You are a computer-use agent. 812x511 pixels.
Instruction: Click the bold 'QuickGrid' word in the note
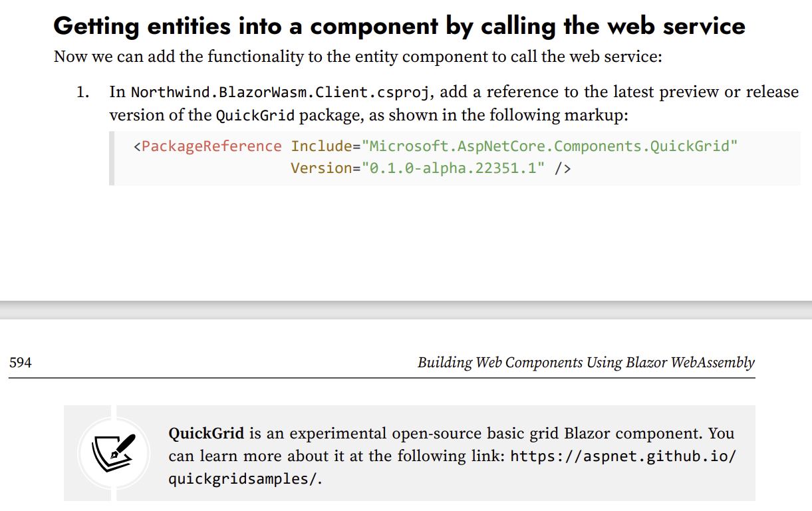click(x=206, y=434)
